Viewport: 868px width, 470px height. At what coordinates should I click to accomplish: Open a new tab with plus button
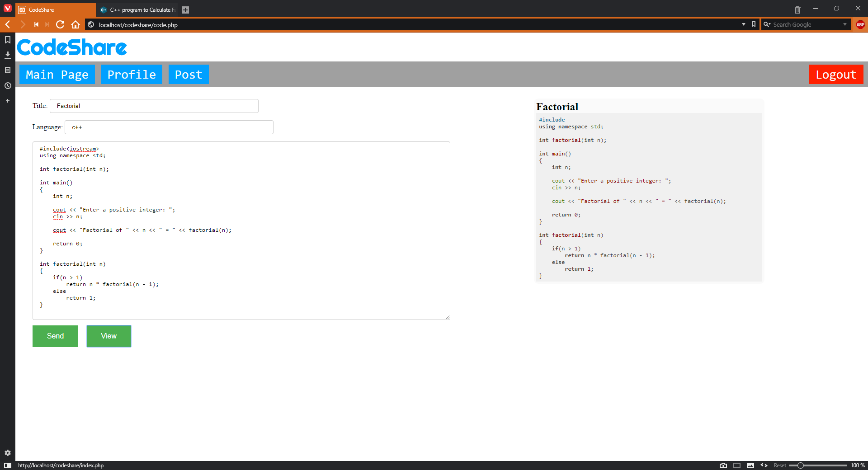coord(185,10)
